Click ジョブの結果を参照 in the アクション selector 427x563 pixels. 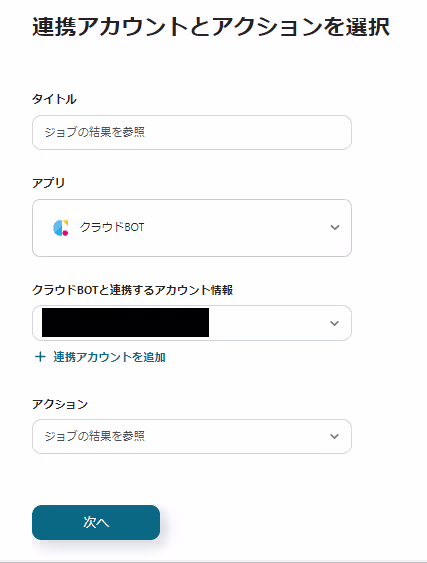(94, 436)
